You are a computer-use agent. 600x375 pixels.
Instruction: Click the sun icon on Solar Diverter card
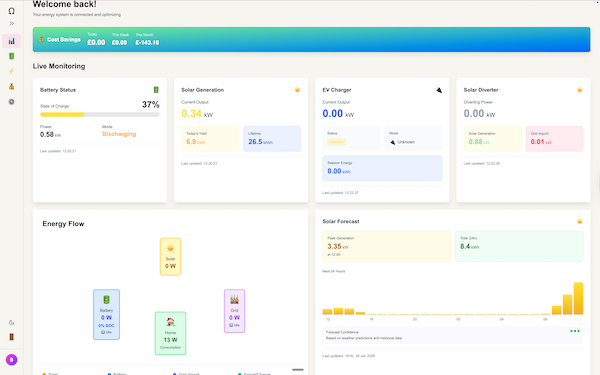click(579, 90)
